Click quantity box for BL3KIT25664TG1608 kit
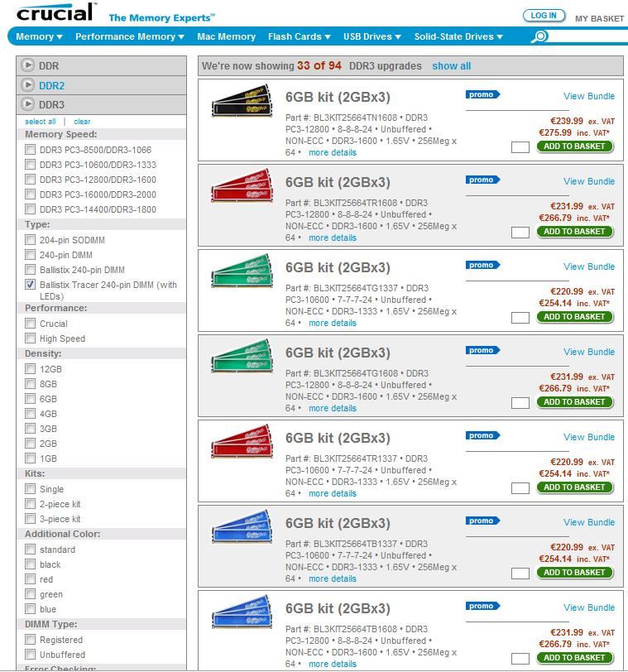 point(520,403)
